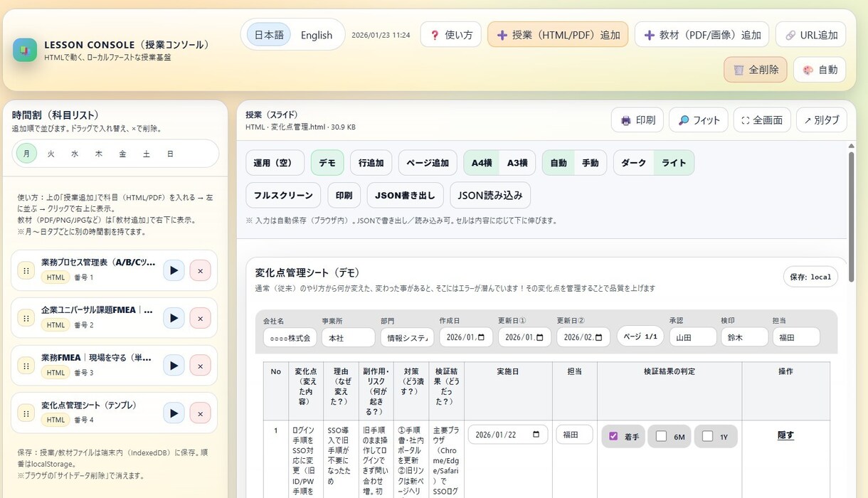This screenshot has height=498, width=868.
Task: Add material via 教材（PDF/画像）追加
Action: (x=702, y=34)
